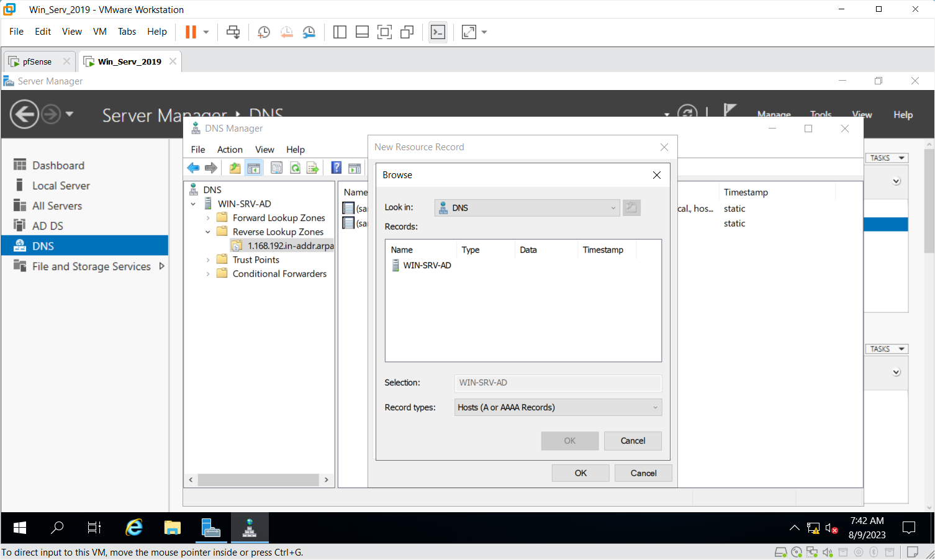Collapse Reverse Lookup Zones node
Image resolution: width=935 pixels, height=560 pixels.
click(x=207, y=232)
